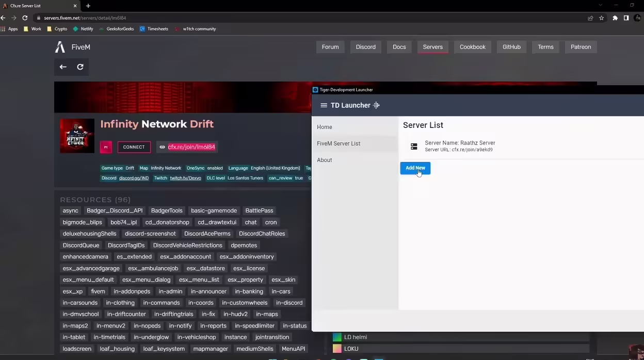Screen dimensions: 644x360
Task: Click the link icon before cfx.re/join/lm6l84
Action: point(162,147)
